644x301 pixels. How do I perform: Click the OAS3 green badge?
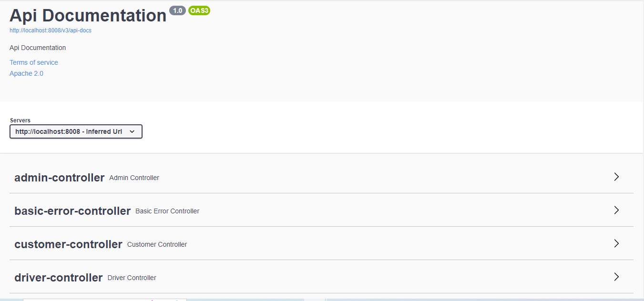(199, 10)
